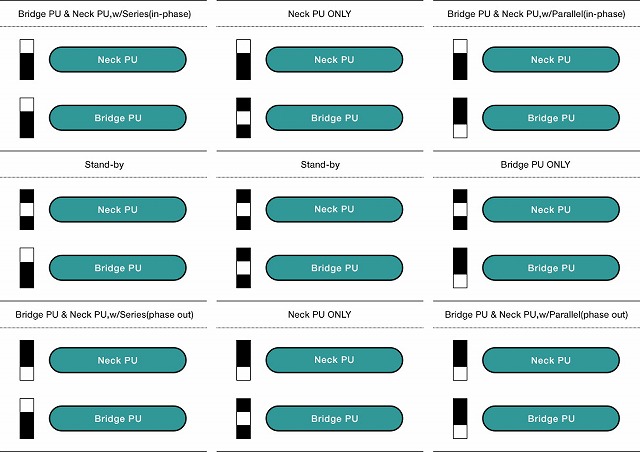The height and width of the screenshot is (452, 640).
Task: Toggle Bridge switch in Bridge PU ONLY panel
Action: click(x=460, y=268)
